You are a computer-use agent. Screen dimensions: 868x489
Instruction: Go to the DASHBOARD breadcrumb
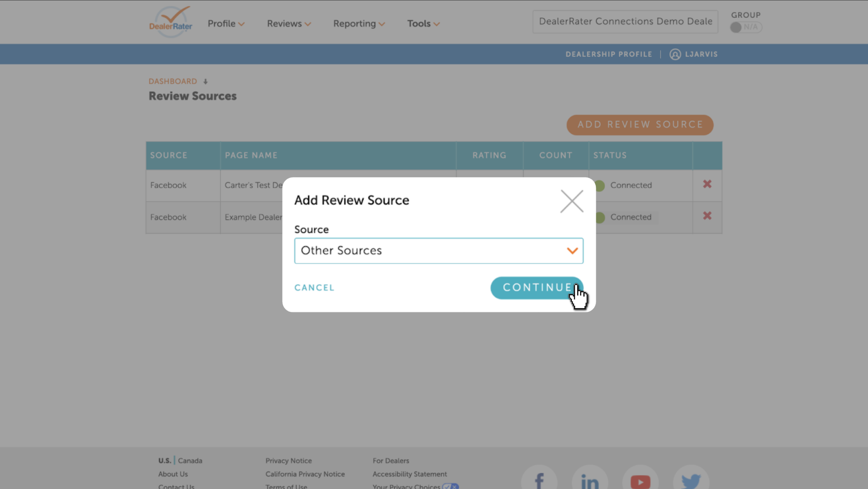[173, 81]
